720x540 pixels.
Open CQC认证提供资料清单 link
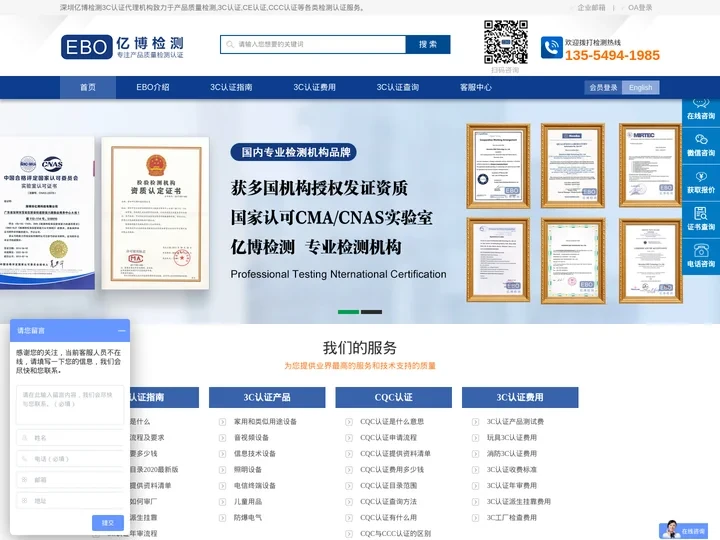coord(395,454)
